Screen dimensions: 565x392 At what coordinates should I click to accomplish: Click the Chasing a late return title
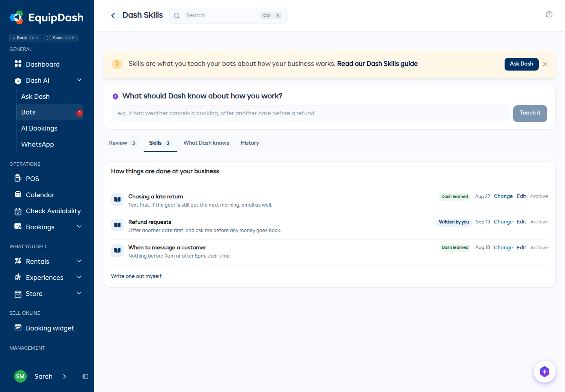pos(156,197)
